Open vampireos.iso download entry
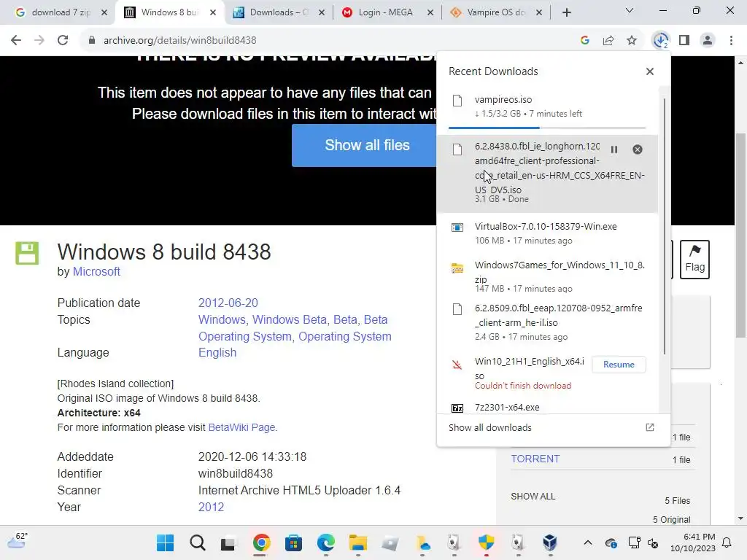The width and height of the screenshot is (747, 560). coord(547,106)
